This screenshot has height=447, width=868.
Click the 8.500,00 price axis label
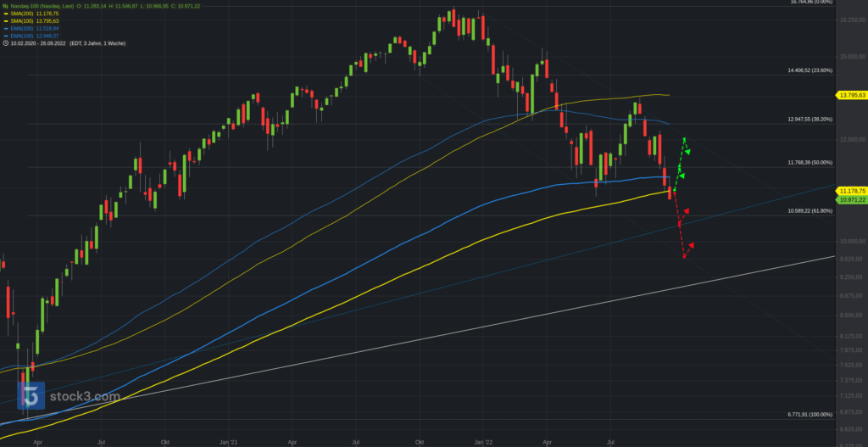pos(853,316)
